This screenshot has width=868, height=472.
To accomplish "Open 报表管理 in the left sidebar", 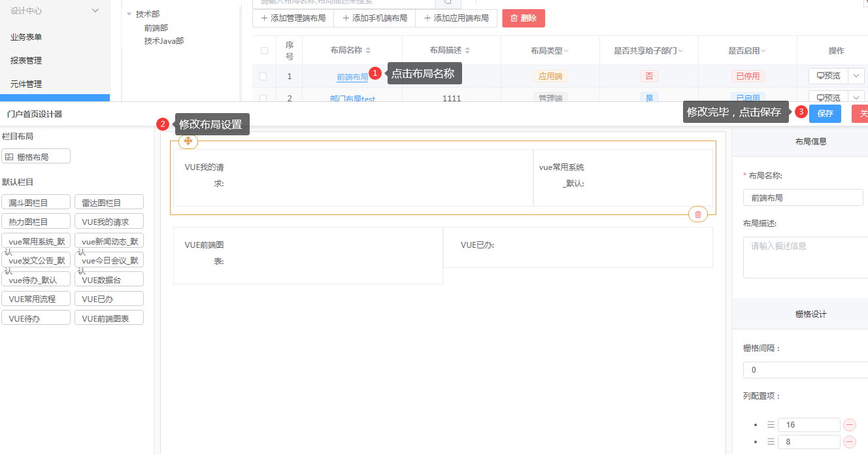I will pyautogui.click(x=26, y=61).
